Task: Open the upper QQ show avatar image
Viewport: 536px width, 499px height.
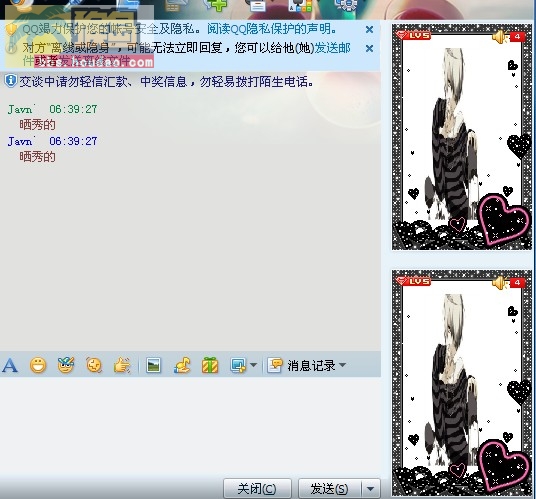Action: coord(462,137)
